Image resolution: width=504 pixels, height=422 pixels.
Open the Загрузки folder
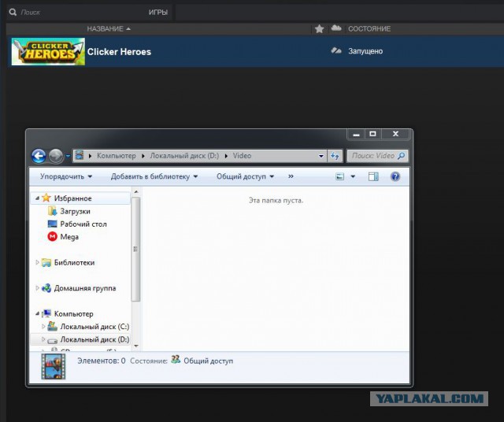pos(75,211)
